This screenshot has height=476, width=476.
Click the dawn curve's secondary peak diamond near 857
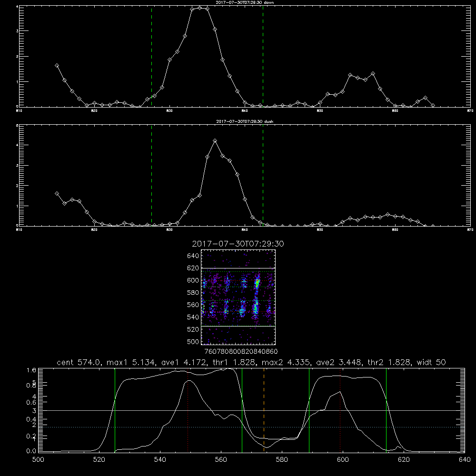373,74
